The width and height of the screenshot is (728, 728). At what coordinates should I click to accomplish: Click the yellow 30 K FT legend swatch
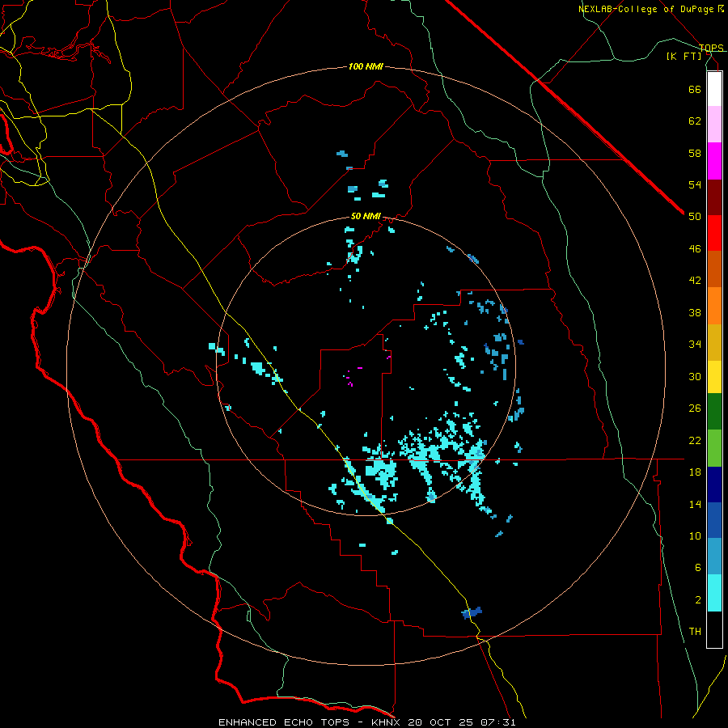[714, 377]
